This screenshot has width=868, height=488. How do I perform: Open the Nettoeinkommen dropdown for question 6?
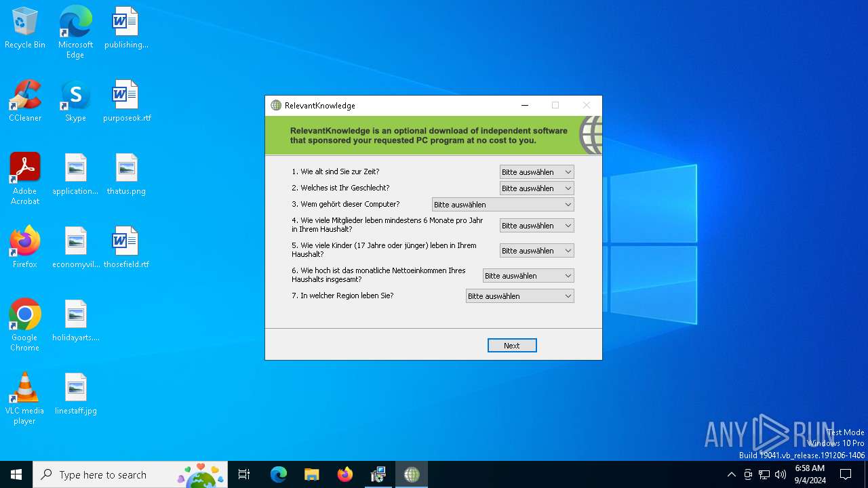tap(528, 276)
